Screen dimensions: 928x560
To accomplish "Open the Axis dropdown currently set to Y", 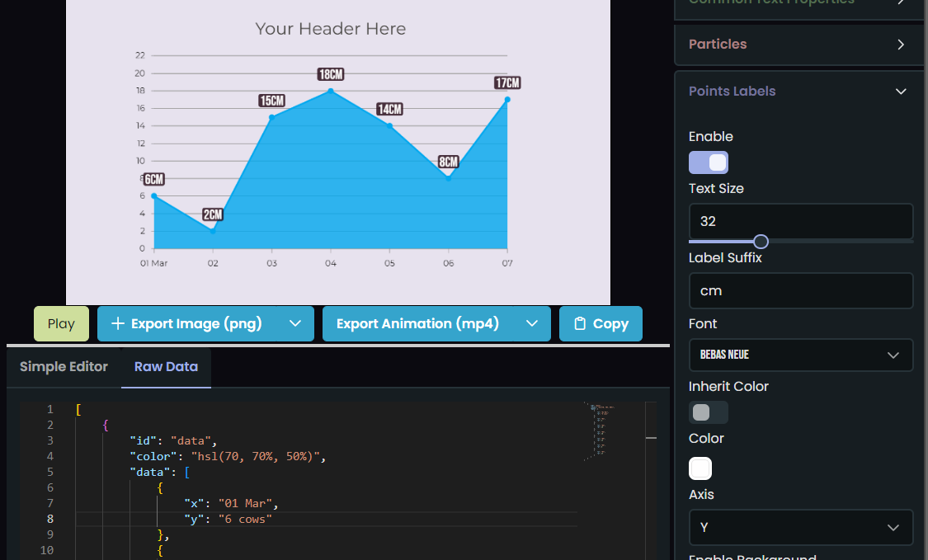I will tap(801, 527).
